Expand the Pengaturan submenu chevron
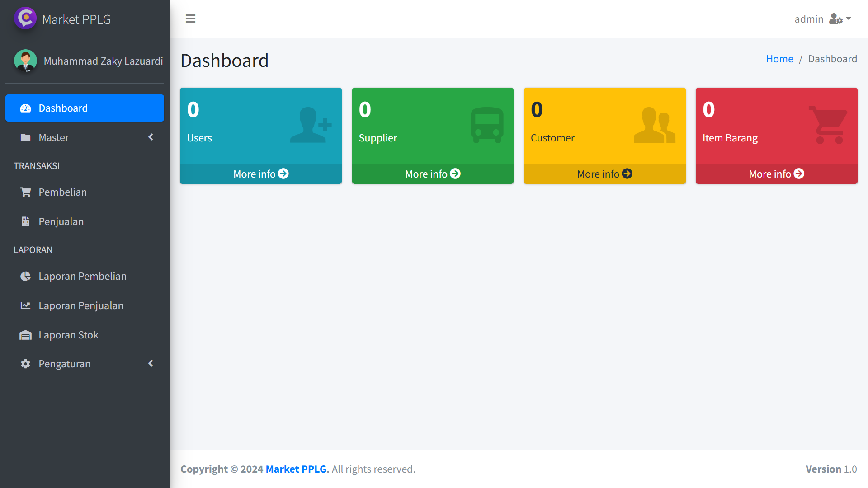Screen dimensions: 868x488 point(151,363)
